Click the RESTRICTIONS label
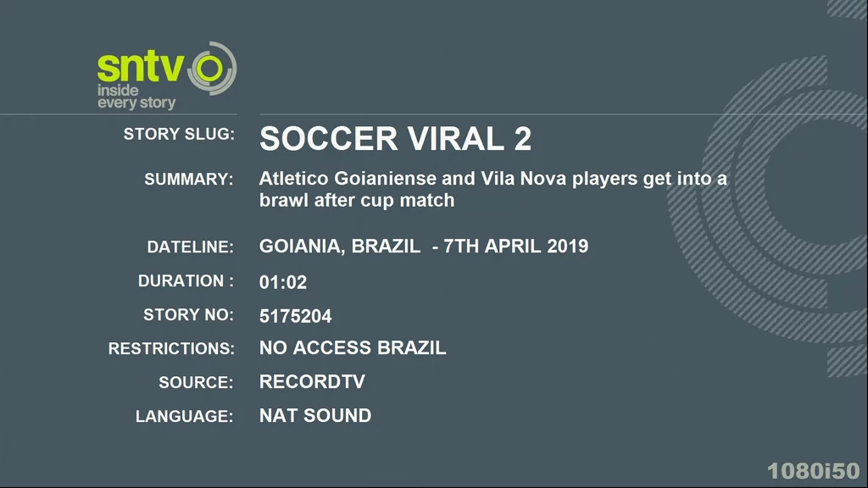The width and height of the screenshot is (868, 488). click(171, 348)
